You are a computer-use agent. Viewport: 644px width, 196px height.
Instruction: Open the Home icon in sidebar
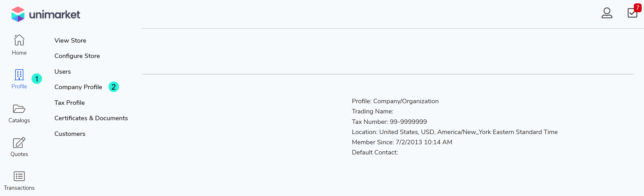19,40
